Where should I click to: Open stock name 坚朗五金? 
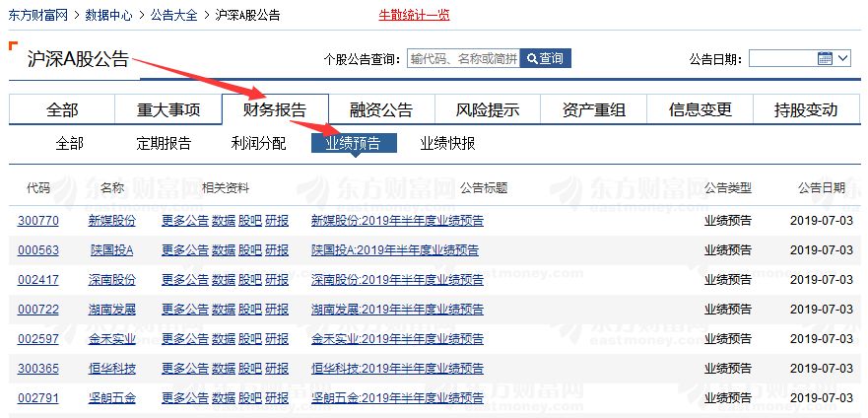(111, 397)
